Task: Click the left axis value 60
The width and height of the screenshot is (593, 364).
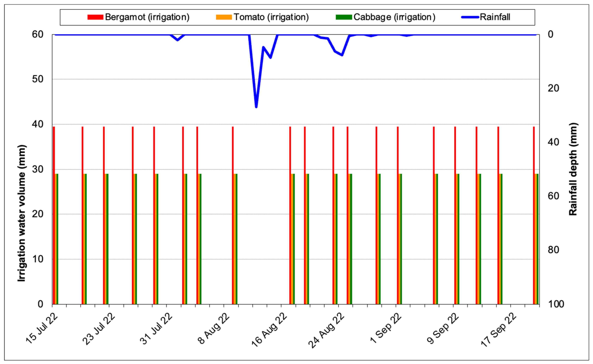Action: point(38,34)
